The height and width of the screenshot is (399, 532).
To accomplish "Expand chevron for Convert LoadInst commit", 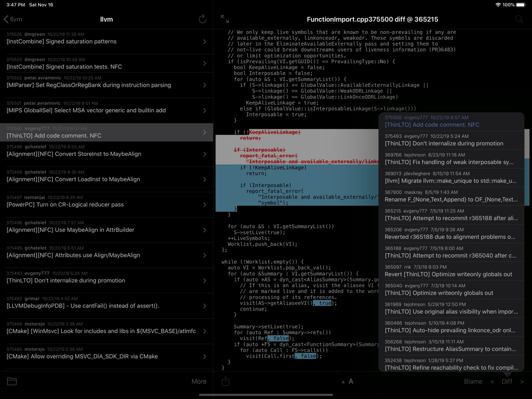I will coord(205,179).
